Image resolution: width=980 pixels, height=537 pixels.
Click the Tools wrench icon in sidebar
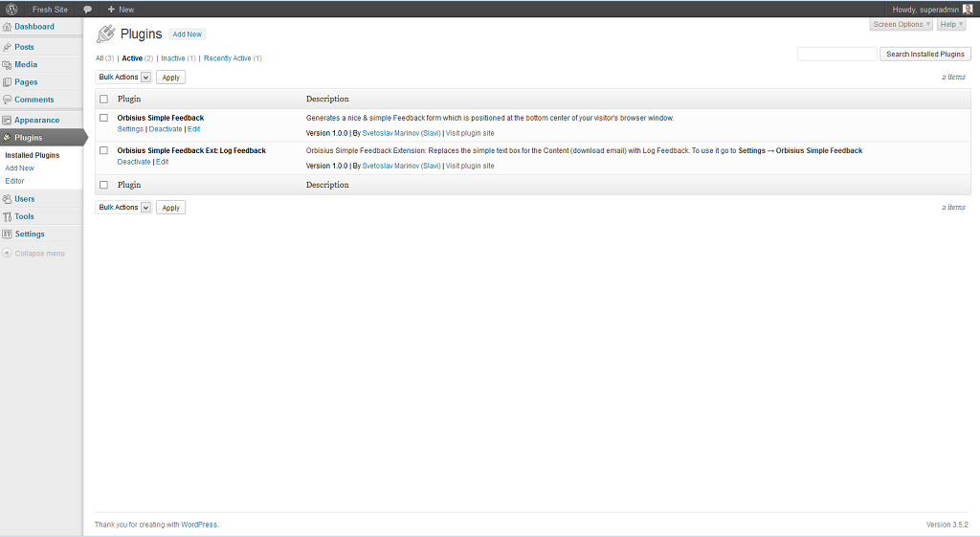[x=7, y=216]
